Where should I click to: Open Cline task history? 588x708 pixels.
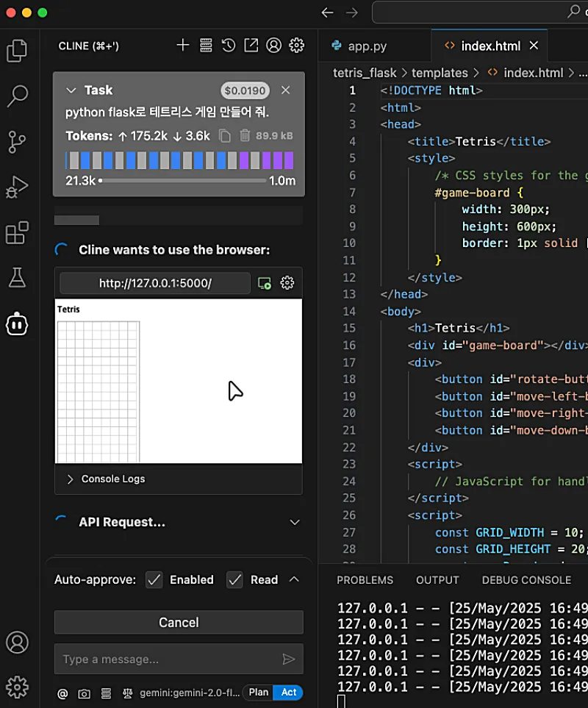[x=229, y=45]
